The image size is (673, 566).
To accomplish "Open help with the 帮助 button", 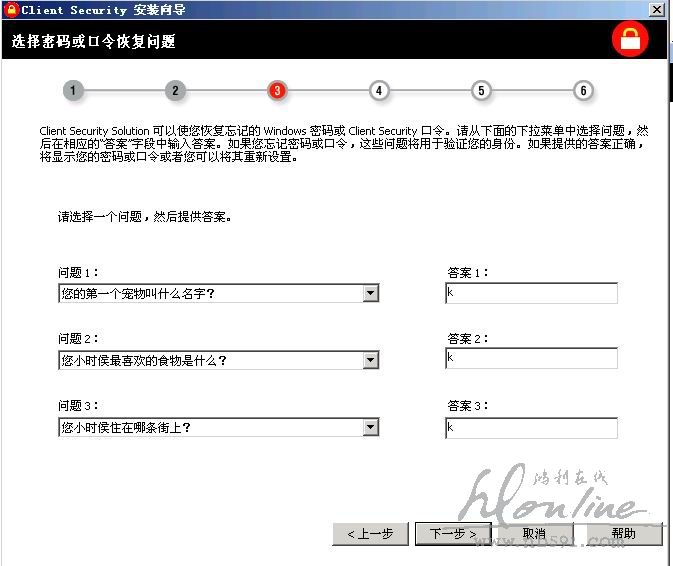I will (x=623, y=534).
